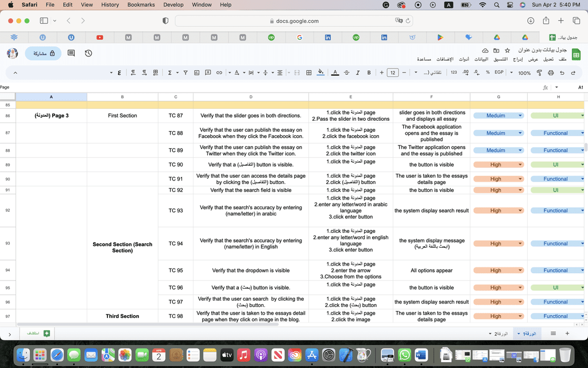Click the decrease decimal places icon

(x=477, y=72)
